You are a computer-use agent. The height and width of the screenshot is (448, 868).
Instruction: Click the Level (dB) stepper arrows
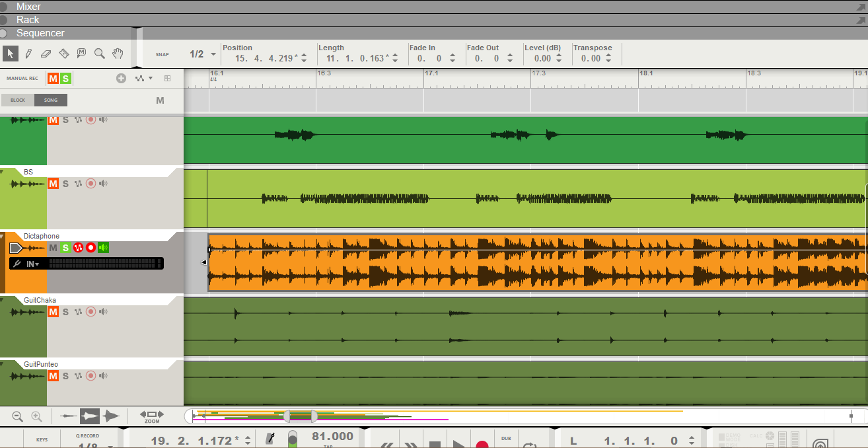[x=559, y=58]
